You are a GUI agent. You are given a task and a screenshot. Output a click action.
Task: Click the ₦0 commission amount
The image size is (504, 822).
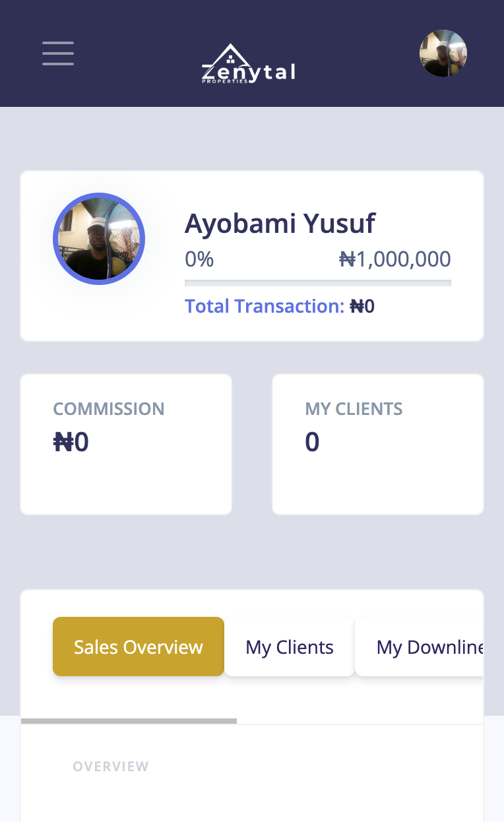(x=71, y=442)
